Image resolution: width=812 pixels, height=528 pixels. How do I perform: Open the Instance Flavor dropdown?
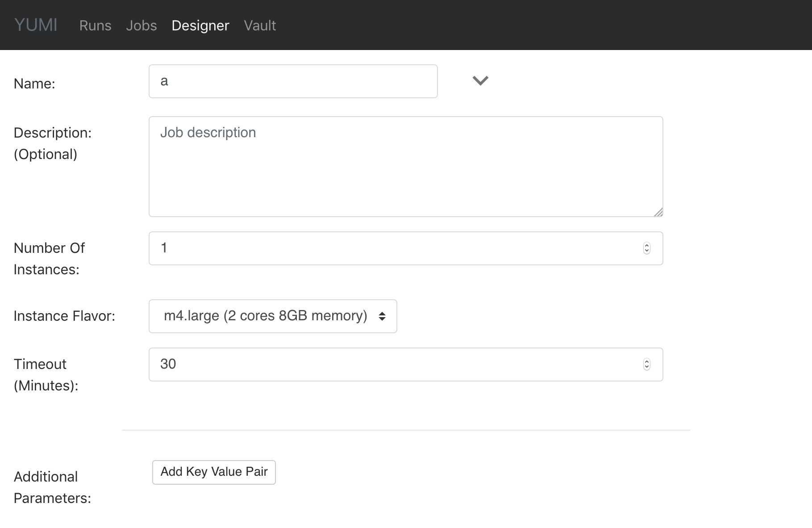click(273, 316)
